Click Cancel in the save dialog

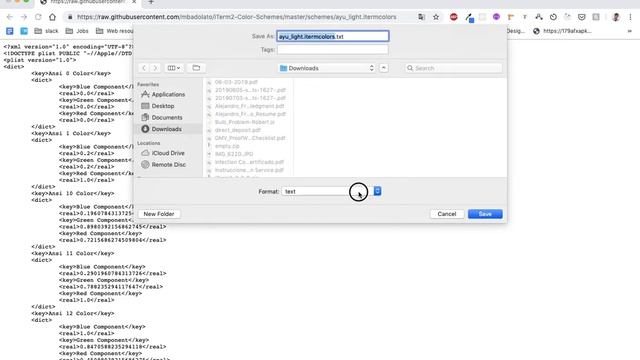(x=447, y=214)
